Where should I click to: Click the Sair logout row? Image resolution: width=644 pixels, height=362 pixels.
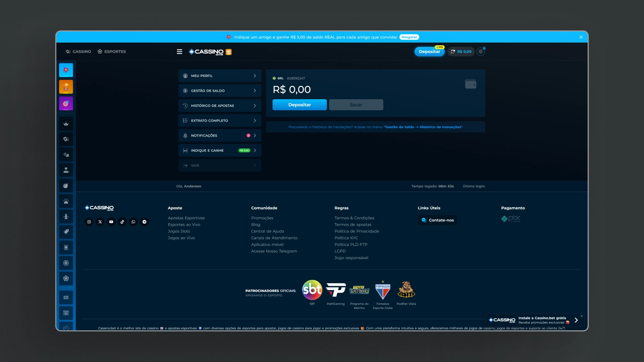coord(220,166)
